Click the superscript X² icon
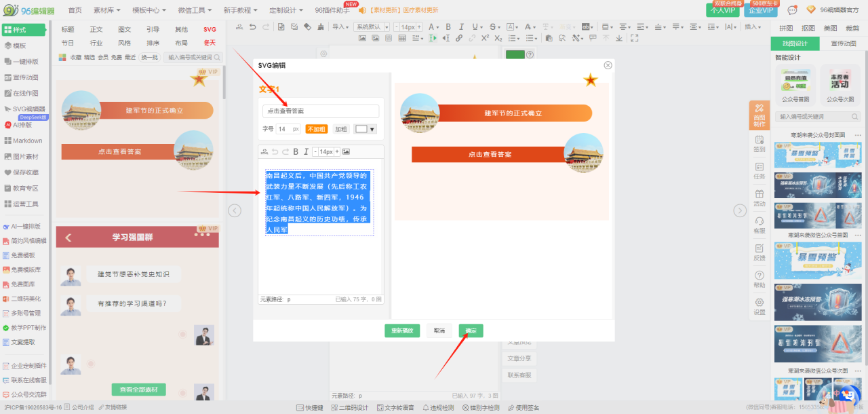 [x=486, y=38]
